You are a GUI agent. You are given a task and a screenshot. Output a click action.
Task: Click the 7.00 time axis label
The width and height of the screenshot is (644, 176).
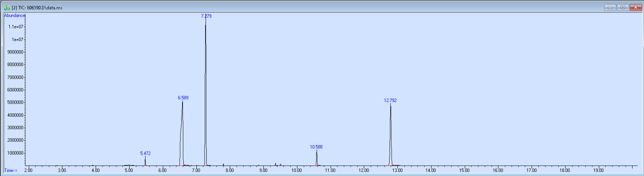tap(196, 170)
